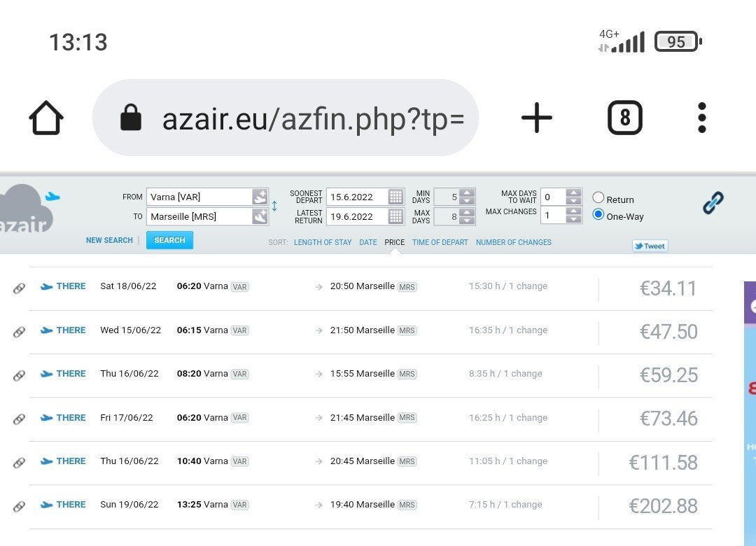Image resolution: width=756 pixels, height=546 pixels.
Task: Tap the browser home icon
Action: pos(46,118)
